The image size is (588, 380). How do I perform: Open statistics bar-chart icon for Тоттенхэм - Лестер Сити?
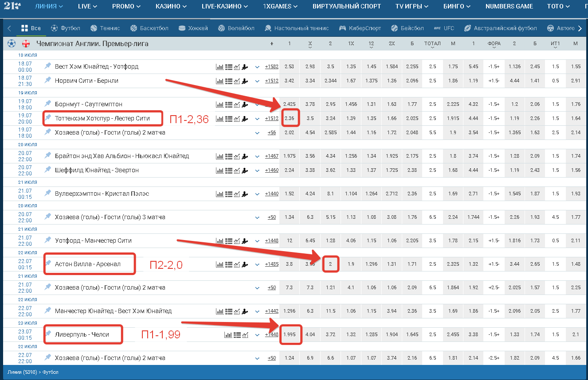[220, 119]
